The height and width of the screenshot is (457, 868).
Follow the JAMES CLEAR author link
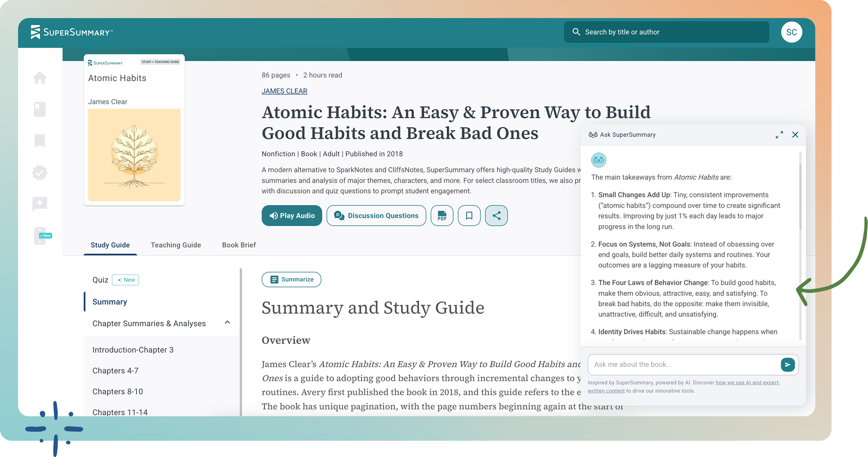click(x=284, y=91)
